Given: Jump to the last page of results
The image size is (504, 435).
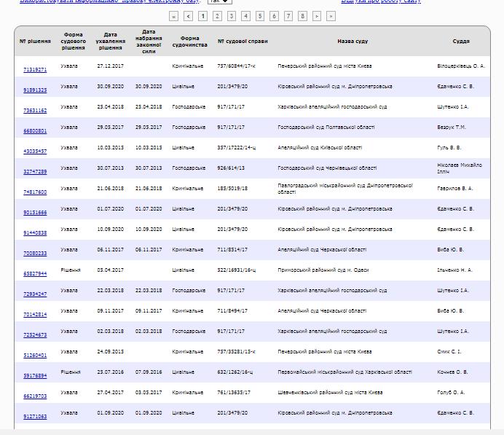Looking at the screenshot, I should tap(331, 15).
